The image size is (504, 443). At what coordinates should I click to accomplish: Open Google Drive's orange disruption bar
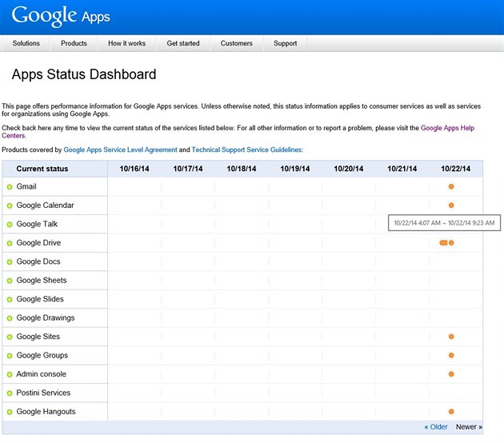(443, 242)
